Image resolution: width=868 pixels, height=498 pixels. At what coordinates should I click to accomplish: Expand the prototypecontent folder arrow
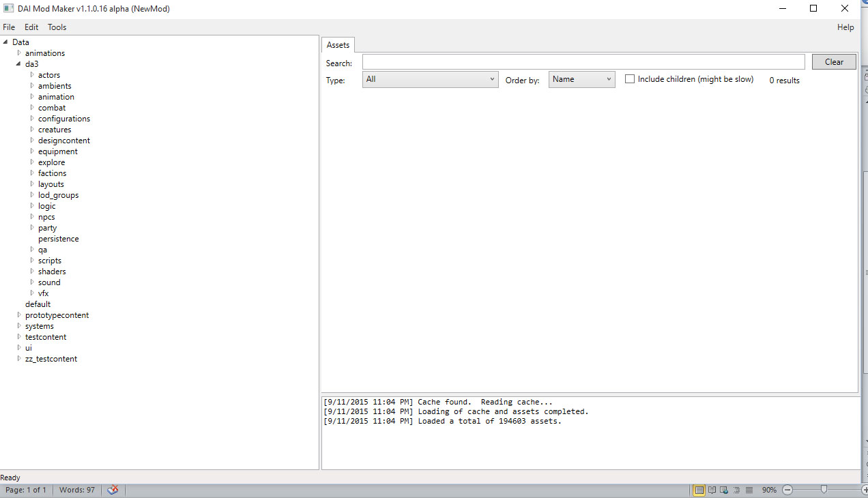(19, 315)
